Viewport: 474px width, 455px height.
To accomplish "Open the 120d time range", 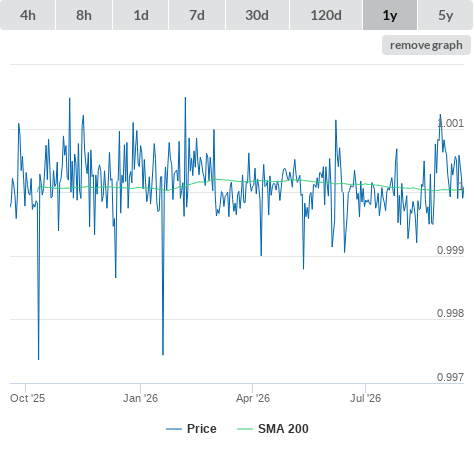I will coord(326,15).
